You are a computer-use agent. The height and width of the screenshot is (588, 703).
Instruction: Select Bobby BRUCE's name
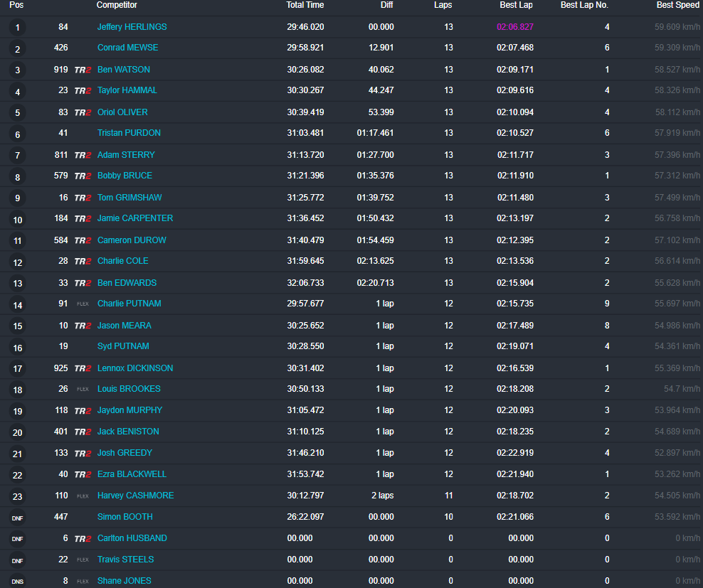(125, 175)
